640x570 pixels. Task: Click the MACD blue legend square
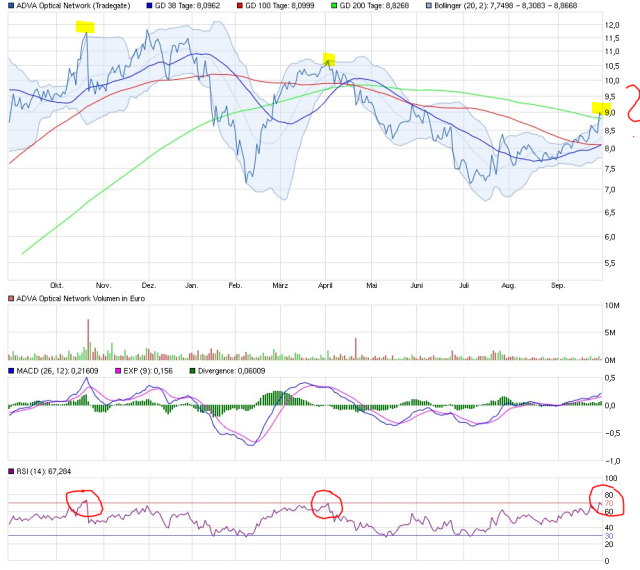tap(11, 371)
